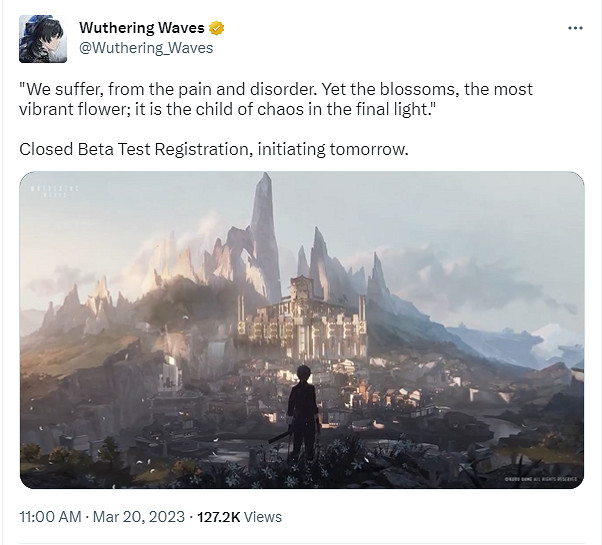This screenshot has width=602, height=545.
Task: Click the Mar 20, 2023 date
Action: coord(140,517)
